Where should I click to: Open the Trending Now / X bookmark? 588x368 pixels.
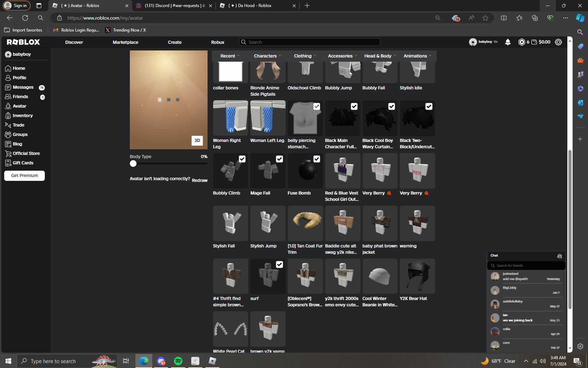[126, 30]
